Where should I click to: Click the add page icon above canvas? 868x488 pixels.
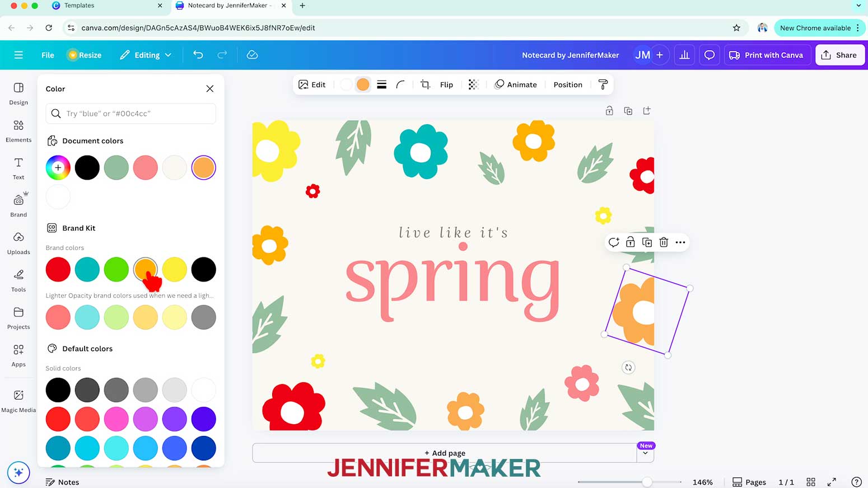point(647,111)
